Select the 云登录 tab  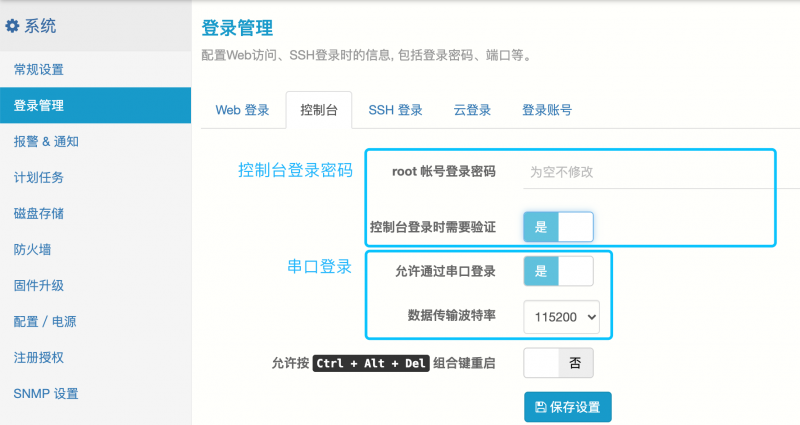tap(472, 110)
